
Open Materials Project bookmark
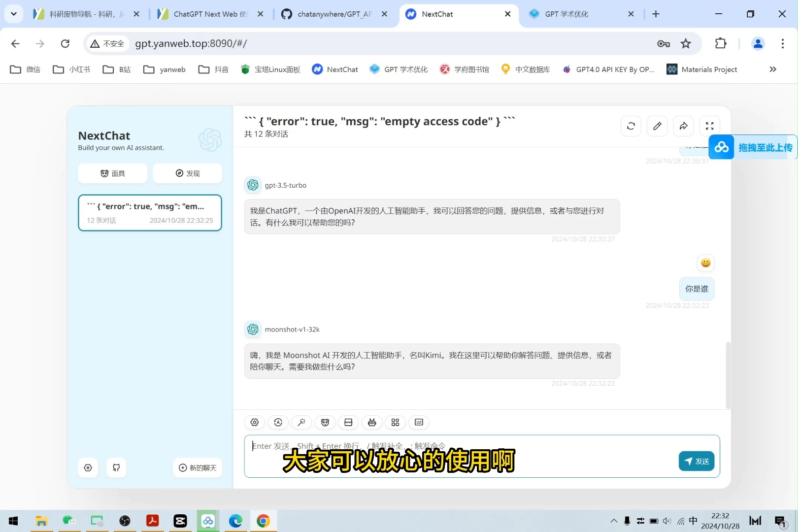pos(702,69)
